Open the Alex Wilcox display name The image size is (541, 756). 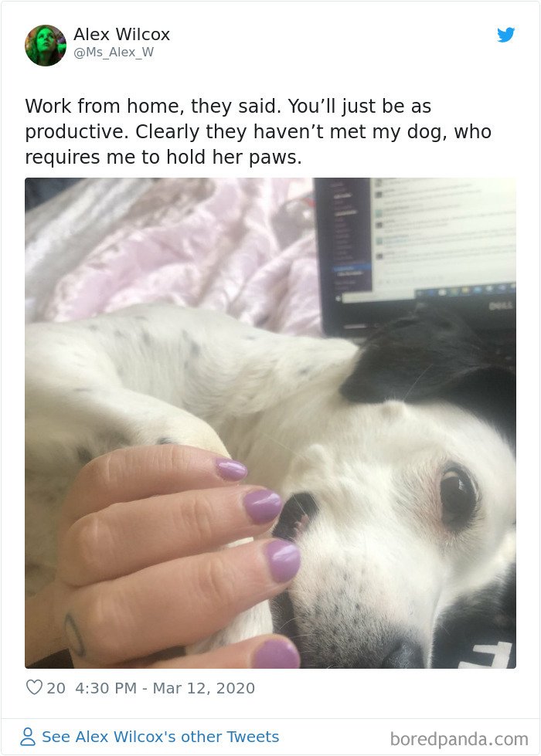tap(121, 34)
